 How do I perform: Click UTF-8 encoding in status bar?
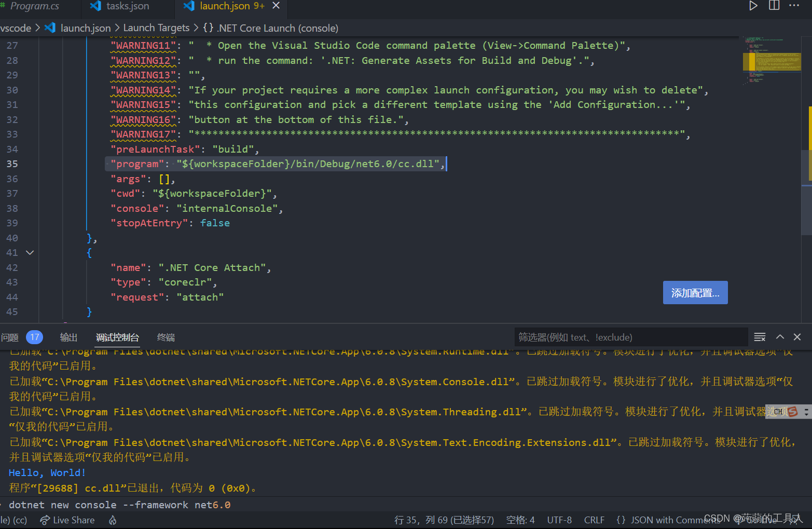coord(559,520)
